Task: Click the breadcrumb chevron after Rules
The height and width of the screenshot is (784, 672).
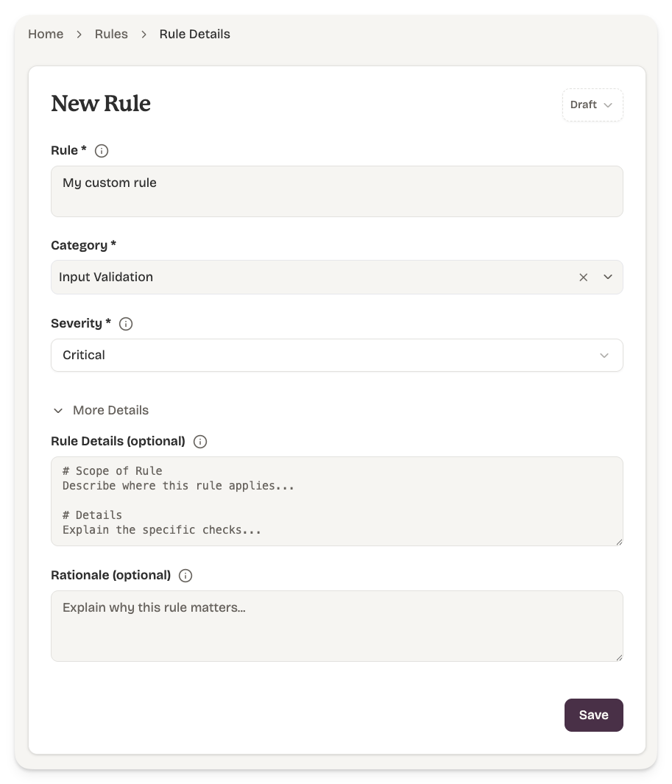Action: [144, 34]
